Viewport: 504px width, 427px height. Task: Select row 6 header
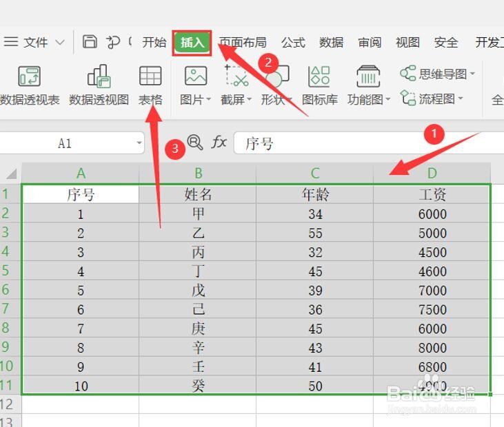(10, 289)
